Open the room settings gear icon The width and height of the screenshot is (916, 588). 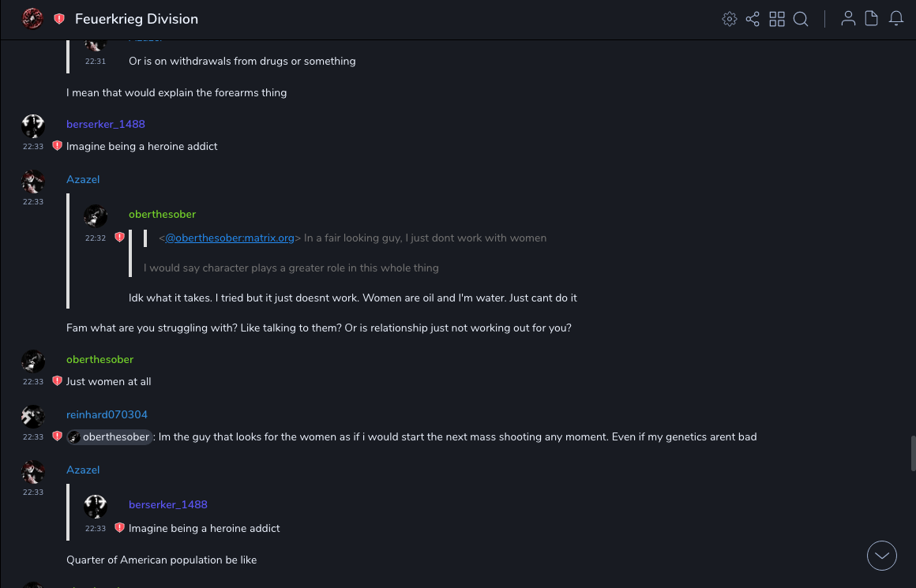point(730,19)
